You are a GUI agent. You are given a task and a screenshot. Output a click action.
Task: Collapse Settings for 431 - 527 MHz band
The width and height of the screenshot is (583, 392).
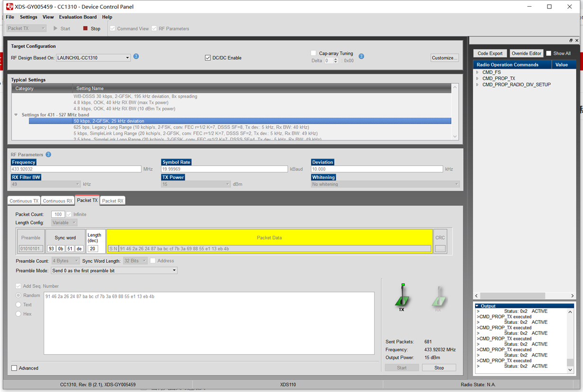[16, 115]
